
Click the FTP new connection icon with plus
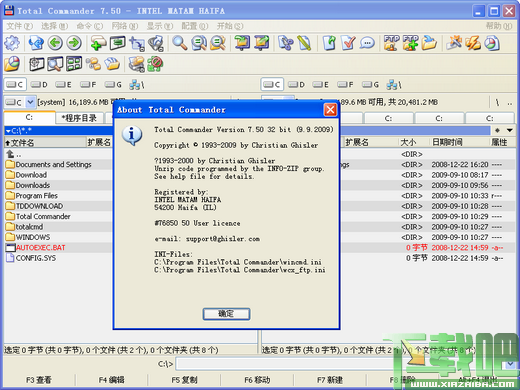click(x=410, y=43)
